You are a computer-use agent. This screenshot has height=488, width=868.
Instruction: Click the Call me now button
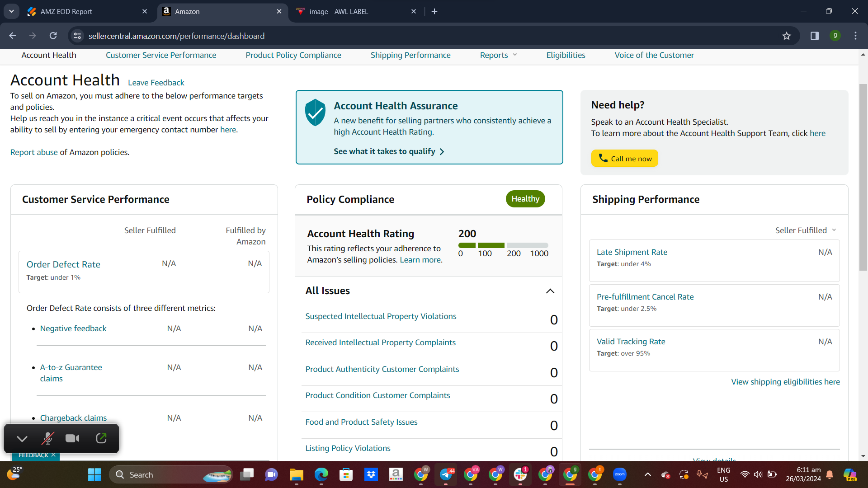(x=624, y=158)
